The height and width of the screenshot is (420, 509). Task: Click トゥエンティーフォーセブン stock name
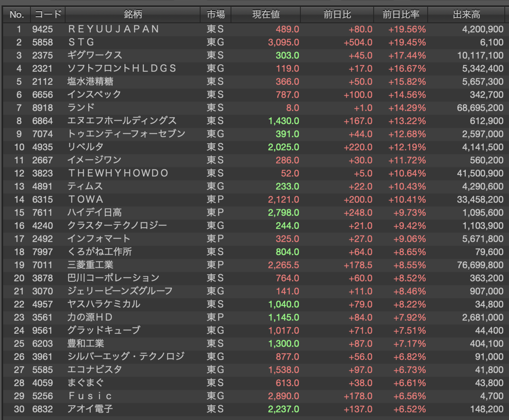point(126,134)
